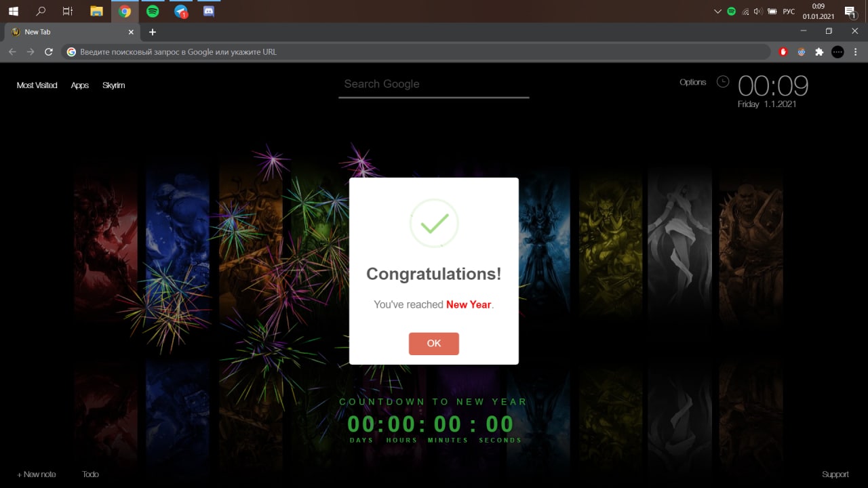Click the Spotify system tray icon

coord(731,12)
